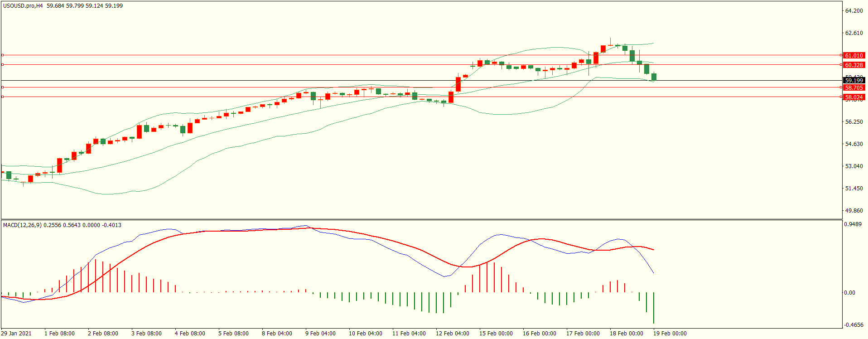
Task: Click the 0.00 MACD zero level label
Action: click(x=849, y=292)
